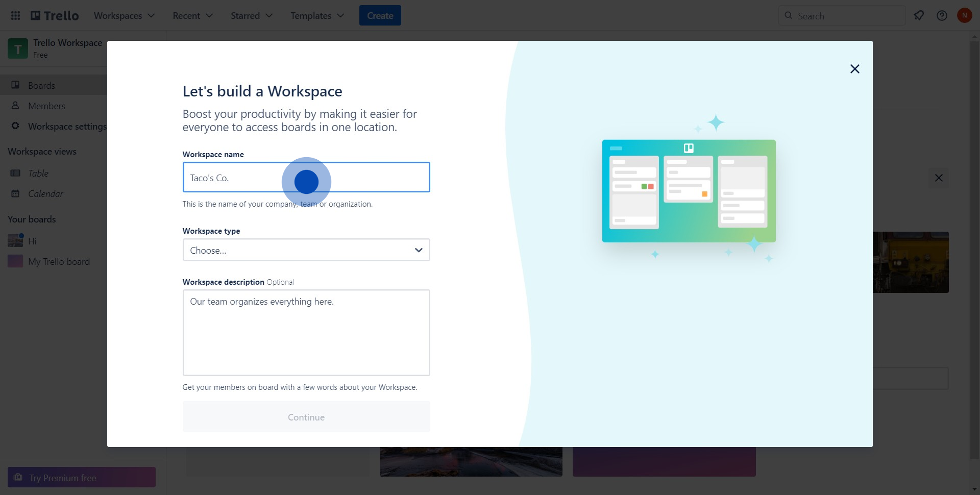Open notifications icon in header
The image size is (980, 495).
tap(919, 16)
